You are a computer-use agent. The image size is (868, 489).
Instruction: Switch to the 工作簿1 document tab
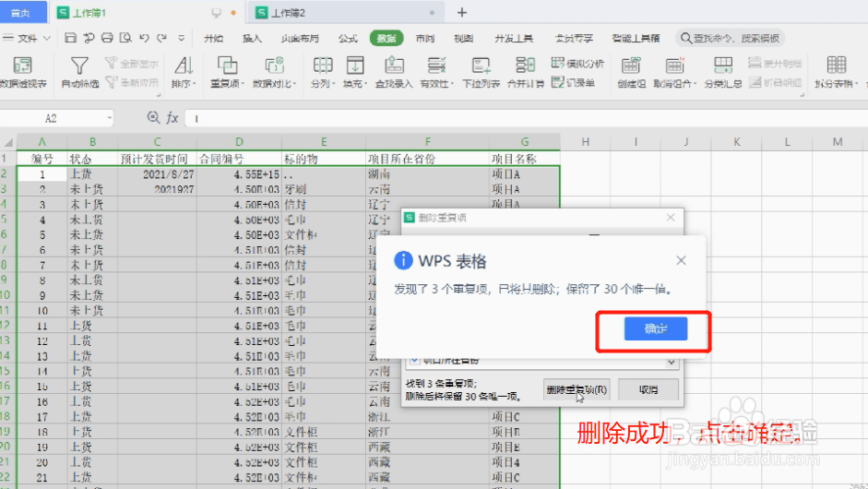(146, 12)
